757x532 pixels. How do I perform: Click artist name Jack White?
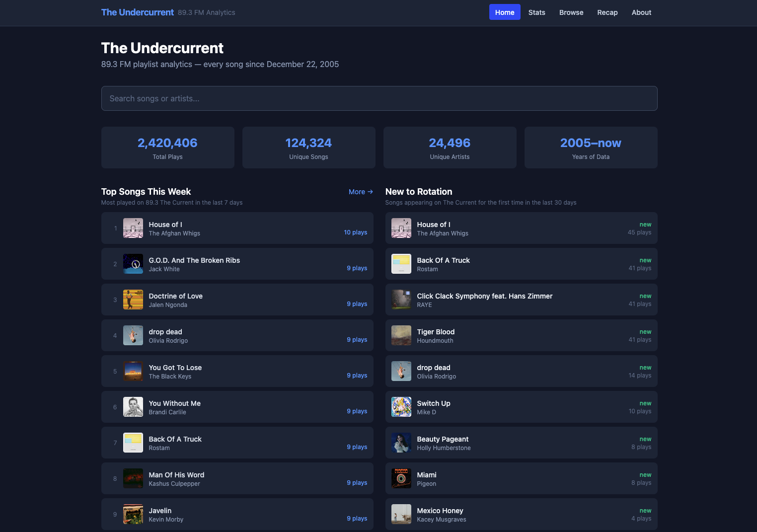pyautogui.click(x=164, y=269)
